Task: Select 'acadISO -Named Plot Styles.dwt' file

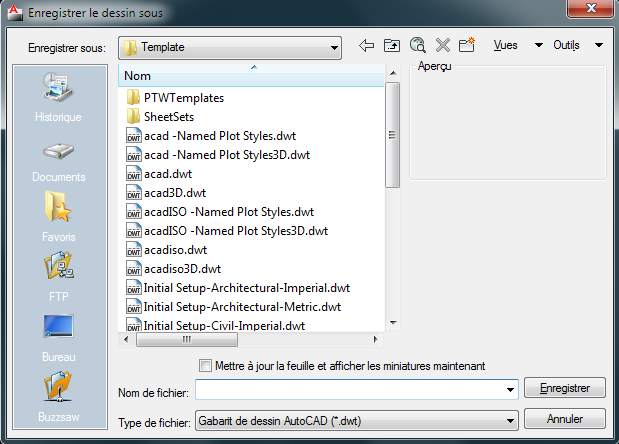Action: (x=229, y=212)
